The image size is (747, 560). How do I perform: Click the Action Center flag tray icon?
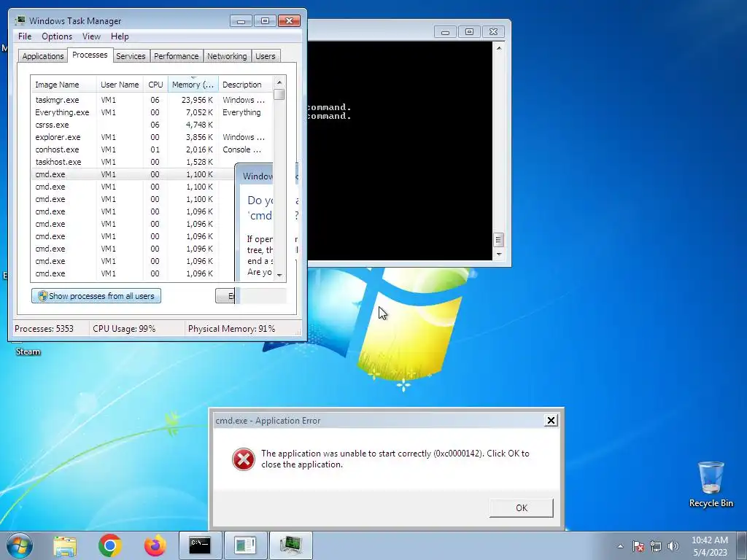pyautogui.click(x=638, y=546)
